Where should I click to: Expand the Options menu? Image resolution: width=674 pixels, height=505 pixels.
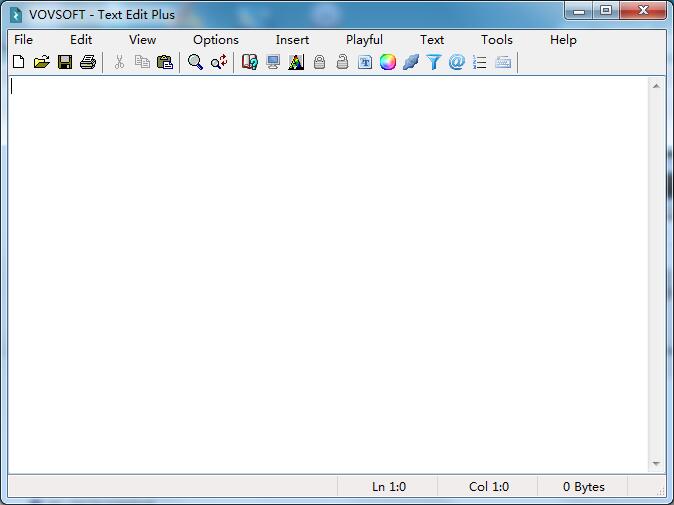[x=216, y=40]
